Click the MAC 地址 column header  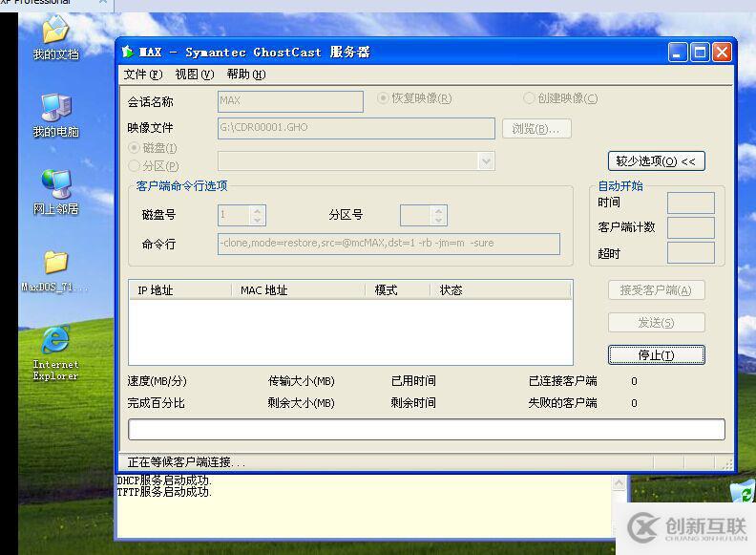299,290
